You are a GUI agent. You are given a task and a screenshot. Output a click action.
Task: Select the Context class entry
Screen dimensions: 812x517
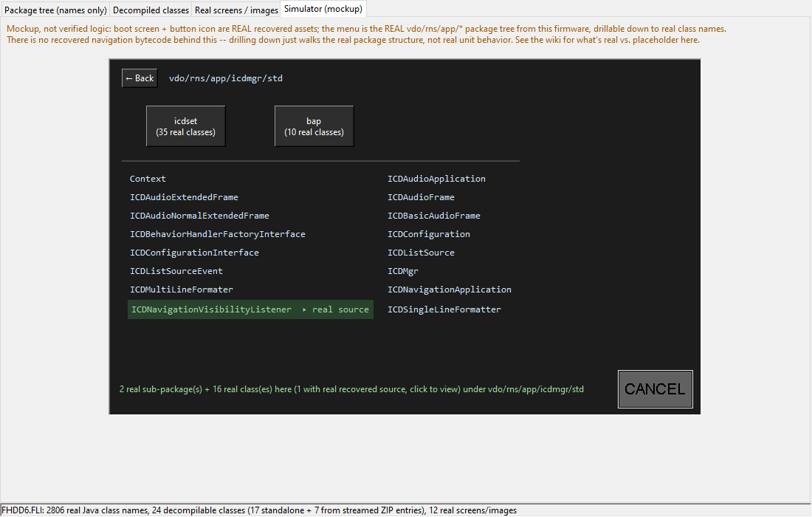[148, 179]
